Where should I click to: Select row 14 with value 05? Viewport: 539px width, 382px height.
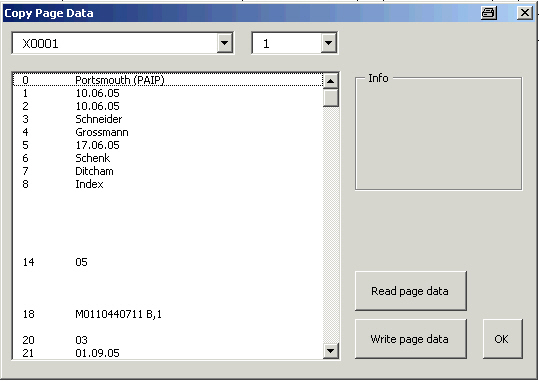click(168, 262)
